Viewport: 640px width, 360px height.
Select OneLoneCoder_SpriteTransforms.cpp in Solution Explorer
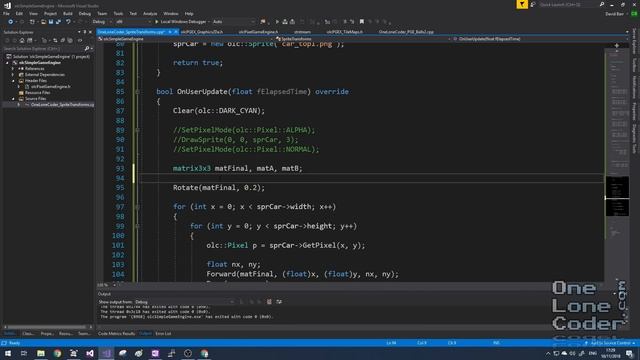(x=62, y=105)
